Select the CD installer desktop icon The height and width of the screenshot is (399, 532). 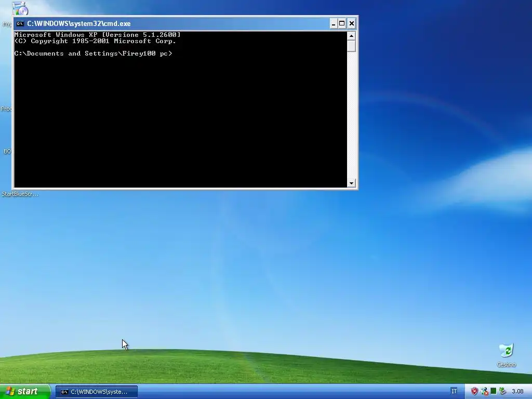point(20,8)
